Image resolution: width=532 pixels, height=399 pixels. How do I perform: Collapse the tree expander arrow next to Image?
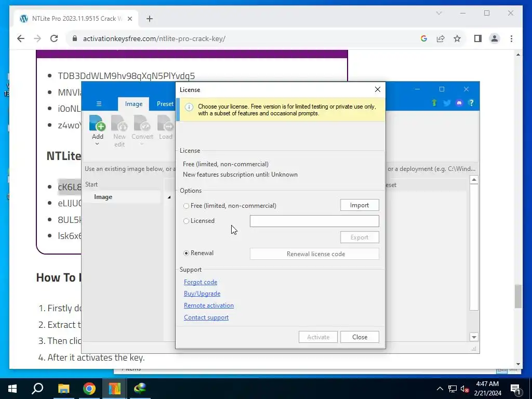point(169,197)
